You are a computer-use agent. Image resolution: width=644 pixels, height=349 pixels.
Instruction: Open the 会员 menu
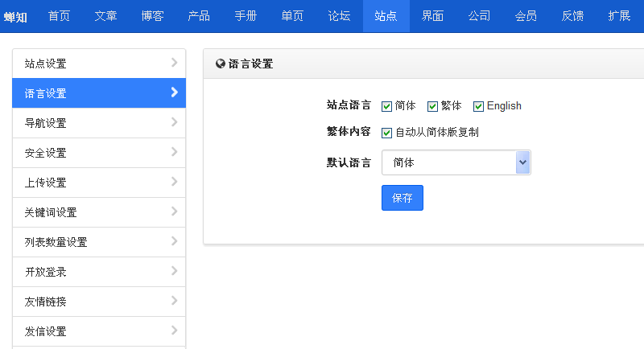[526, 16]
